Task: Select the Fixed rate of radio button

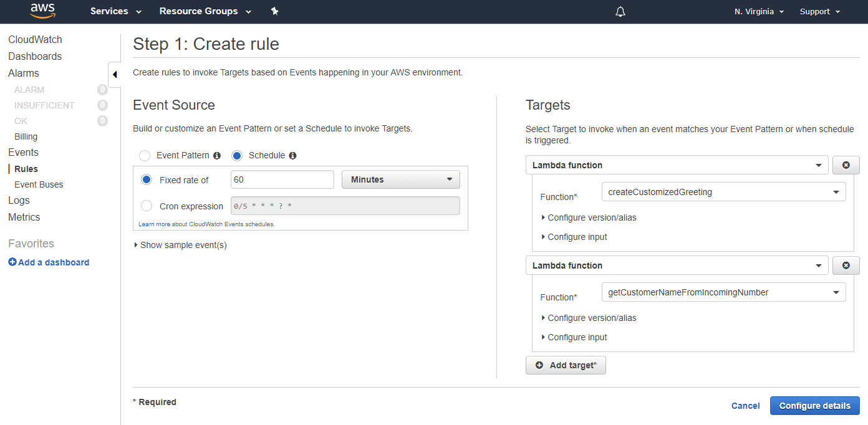Action: point(147,179)
